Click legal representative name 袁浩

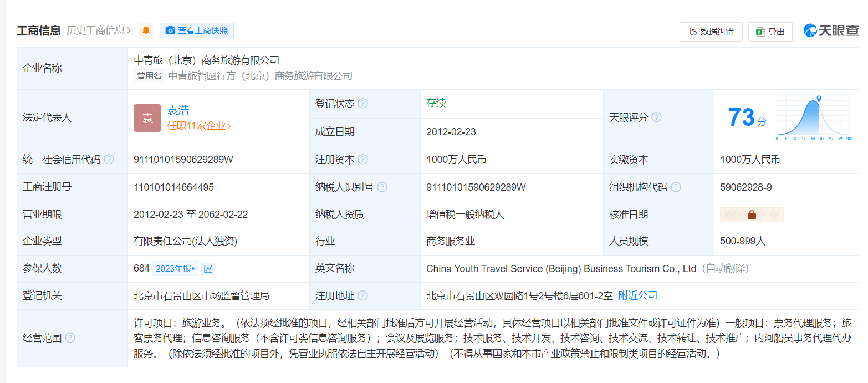(x=178, y=110)
